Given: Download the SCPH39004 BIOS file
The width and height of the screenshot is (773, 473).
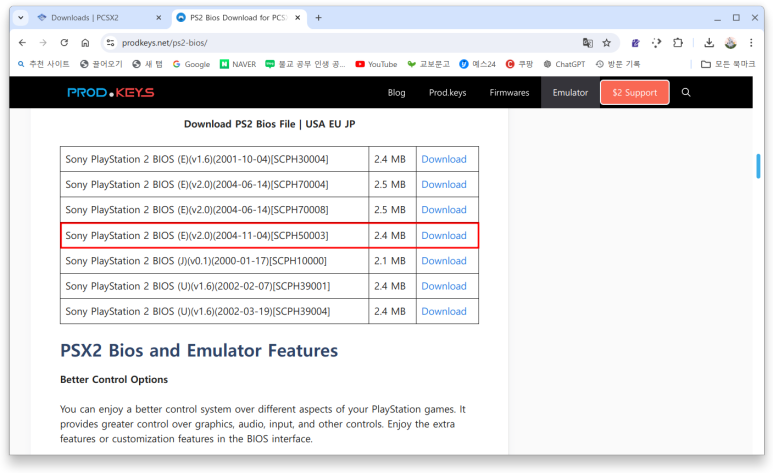Looking at the screenshot, I should point(444,312).
